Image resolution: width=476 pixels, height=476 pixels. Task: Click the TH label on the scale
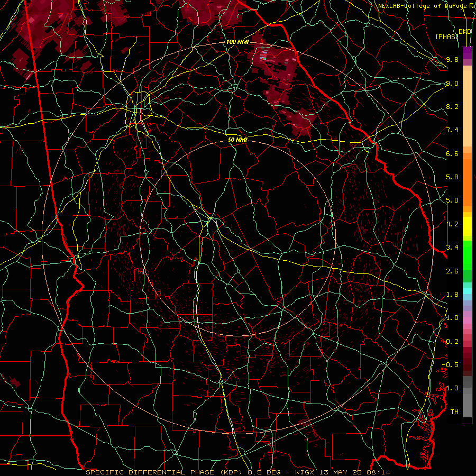click(x=454, y=411)
